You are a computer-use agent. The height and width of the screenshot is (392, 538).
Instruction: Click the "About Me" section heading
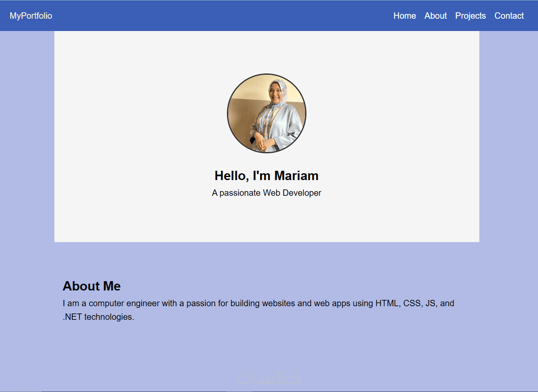[91, 286]
